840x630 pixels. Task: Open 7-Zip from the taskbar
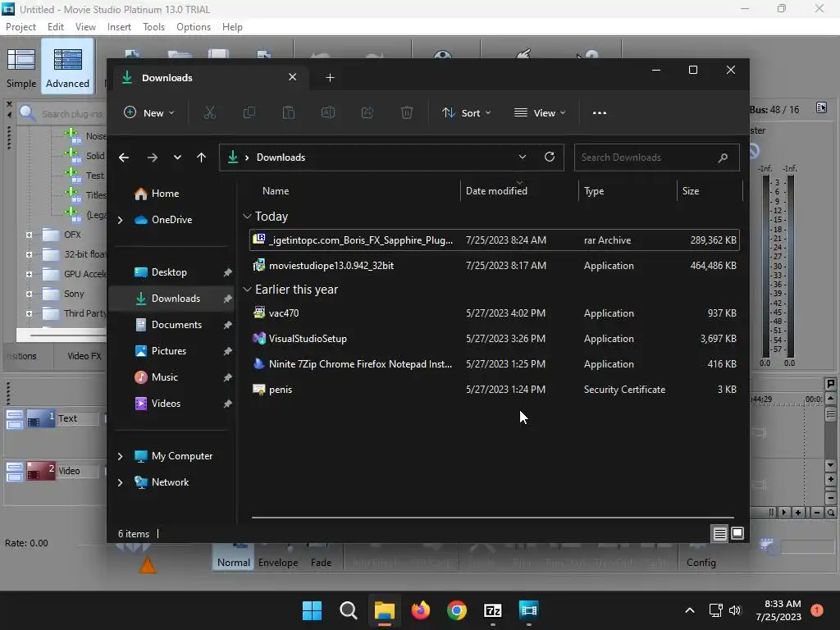[493, 610]
